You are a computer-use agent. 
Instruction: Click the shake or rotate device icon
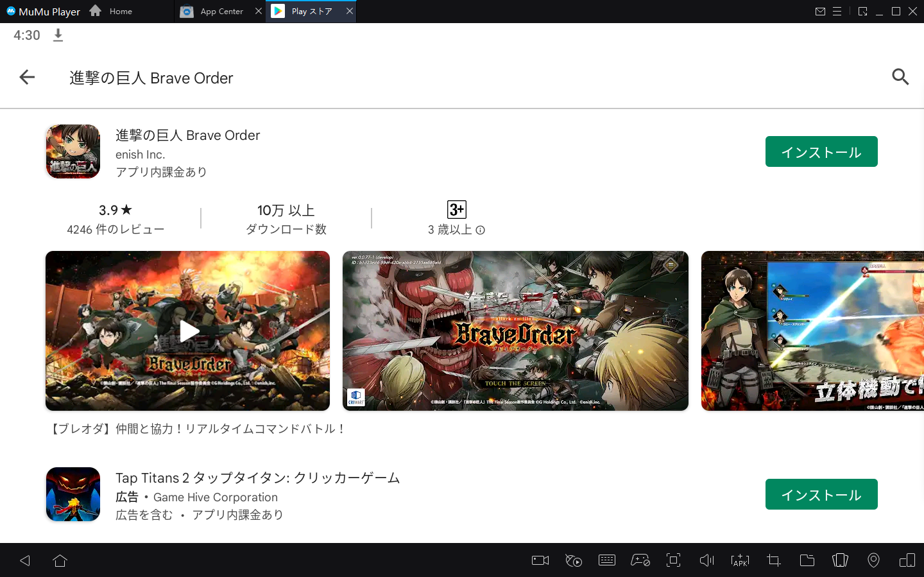tap(840, 560)
